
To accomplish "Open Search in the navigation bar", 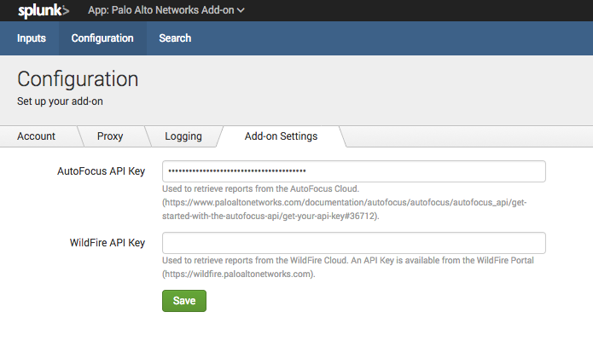I will click(175, 38).
